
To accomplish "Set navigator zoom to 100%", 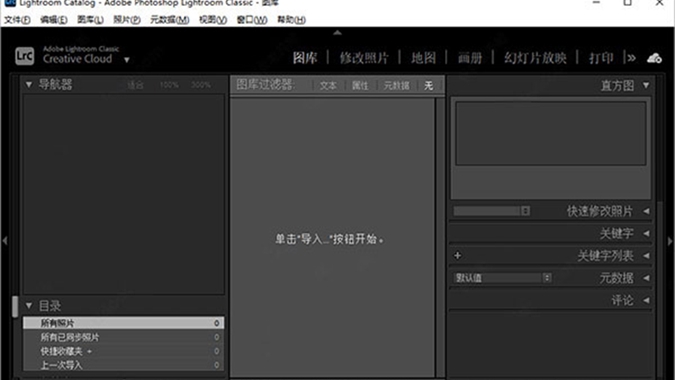I will coord(169,85).
